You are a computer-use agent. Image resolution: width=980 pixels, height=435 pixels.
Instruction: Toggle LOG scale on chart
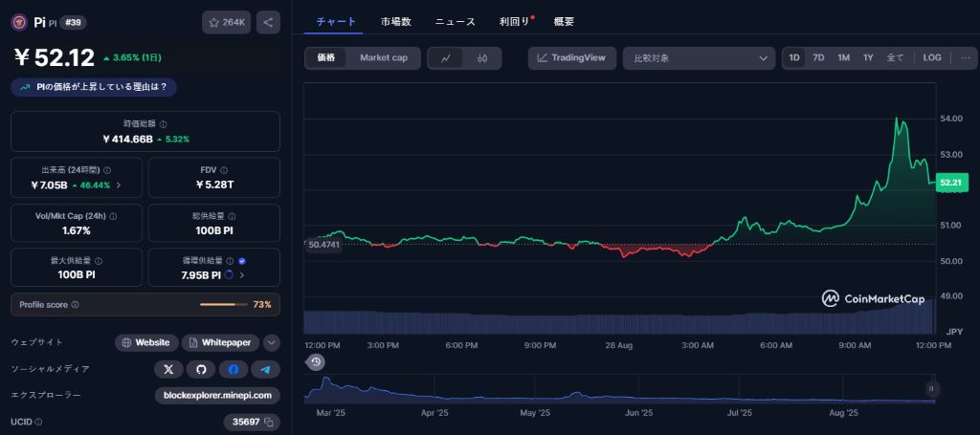click(932, 58)
